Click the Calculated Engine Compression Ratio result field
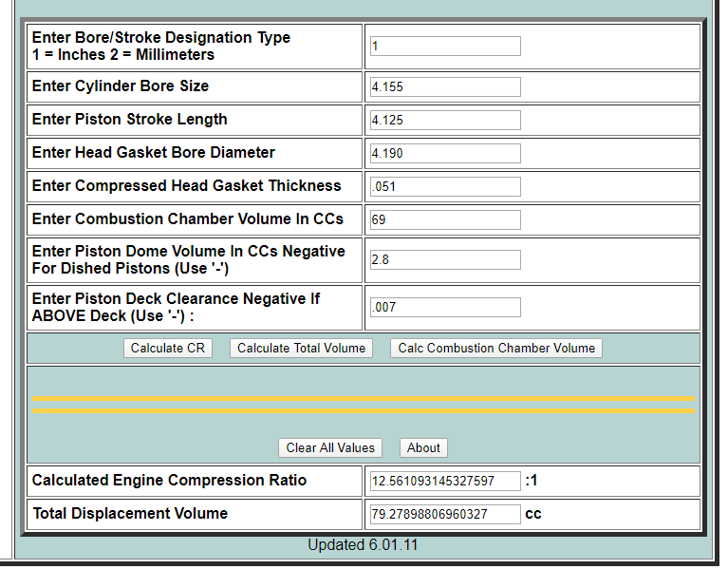The image size is (728, 569). click(444, 482)
